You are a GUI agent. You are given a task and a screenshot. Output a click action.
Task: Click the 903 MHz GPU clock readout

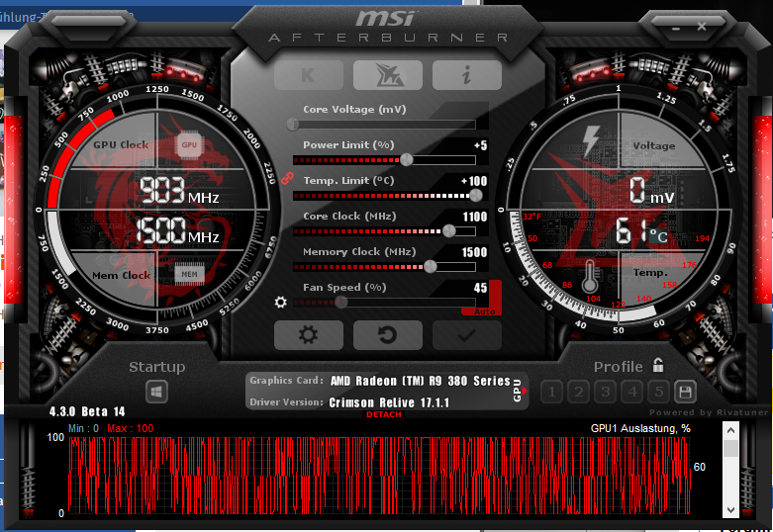(x=179, y=191)
